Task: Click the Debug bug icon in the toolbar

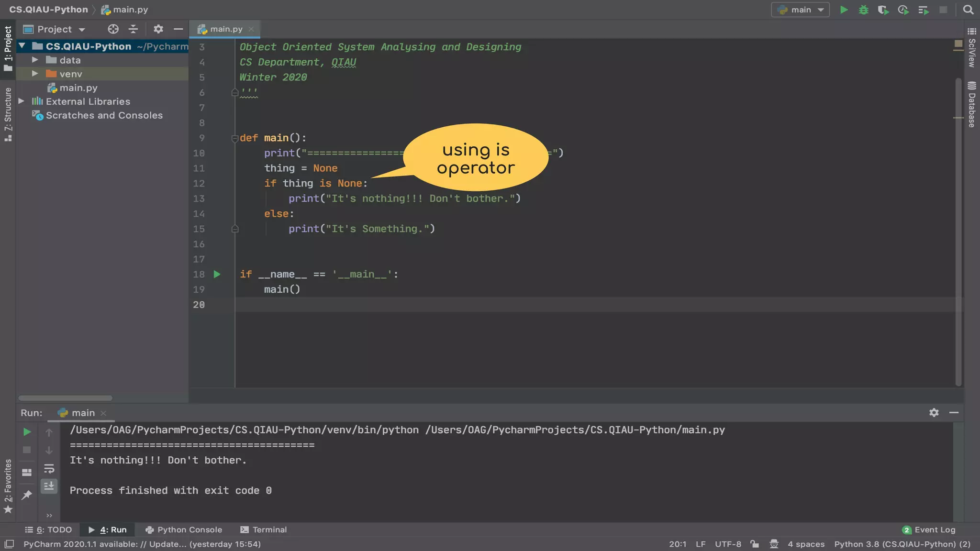Action: point(863,10)
